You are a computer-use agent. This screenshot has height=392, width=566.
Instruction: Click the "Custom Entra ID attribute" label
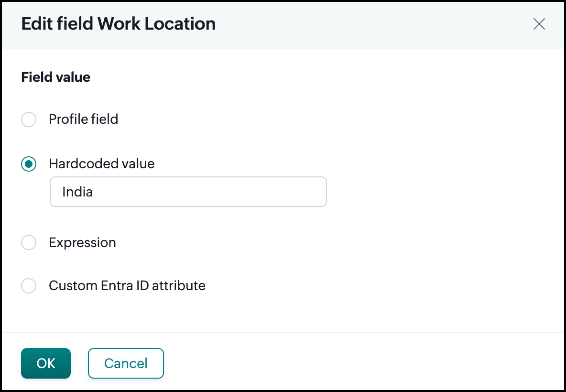(x=127, y=286)
